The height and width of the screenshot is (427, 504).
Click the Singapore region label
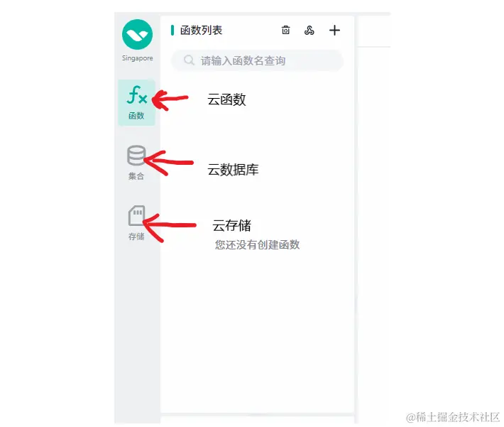tap(137, 58)
